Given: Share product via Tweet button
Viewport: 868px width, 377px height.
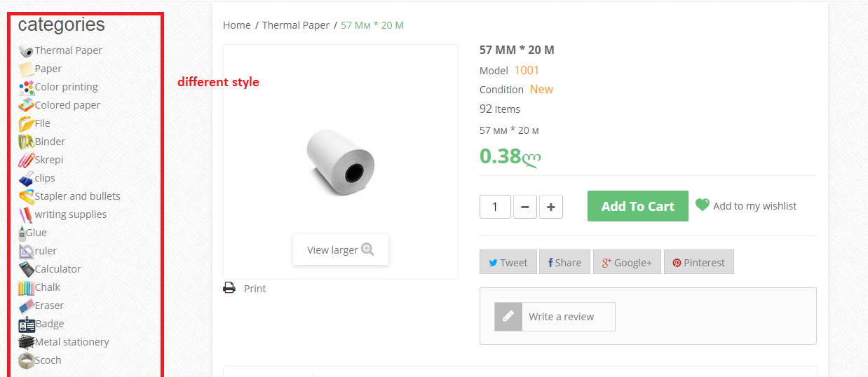Looking at the screenshot, I should 508,262.
